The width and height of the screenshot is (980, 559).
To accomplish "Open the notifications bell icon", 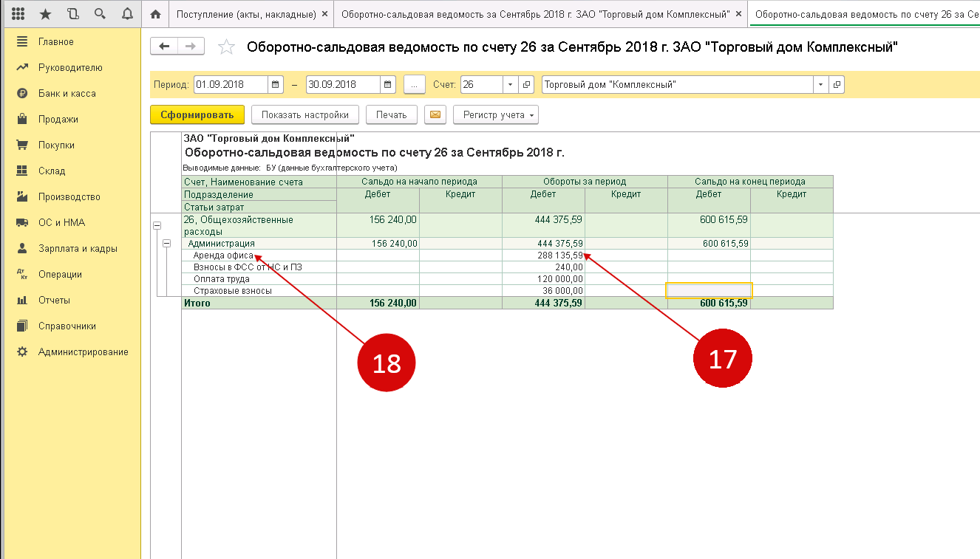I will coord(126,14).
